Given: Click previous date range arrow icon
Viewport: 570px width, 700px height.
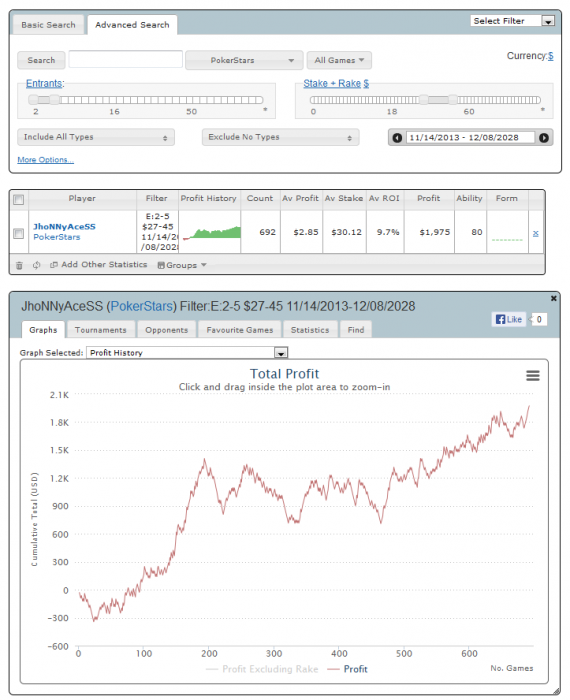Looking at the screenshot, I should (x=397, y=138).
